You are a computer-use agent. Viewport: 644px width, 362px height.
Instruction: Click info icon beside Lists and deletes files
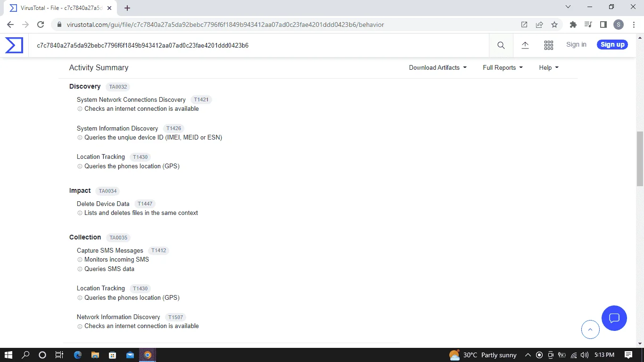click(80, 213)
